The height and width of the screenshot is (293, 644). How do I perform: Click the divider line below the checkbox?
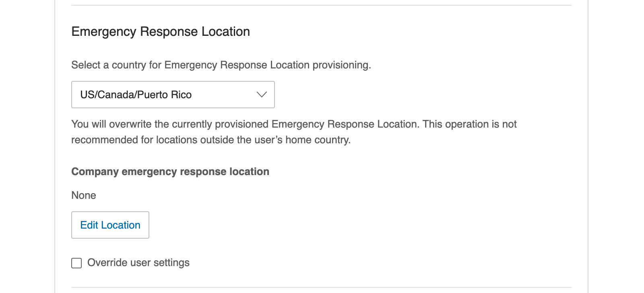pyautogui.click(x=321, y=287)
